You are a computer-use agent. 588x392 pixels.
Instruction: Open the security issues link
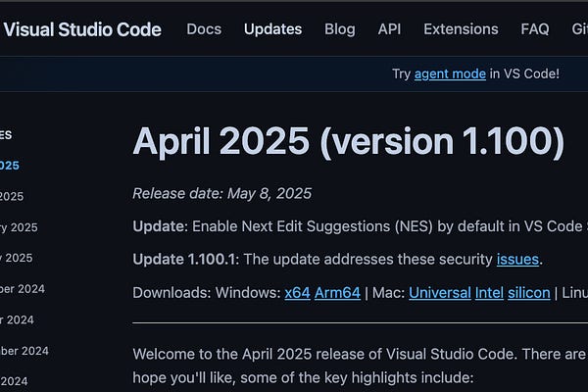click(517, 259)
